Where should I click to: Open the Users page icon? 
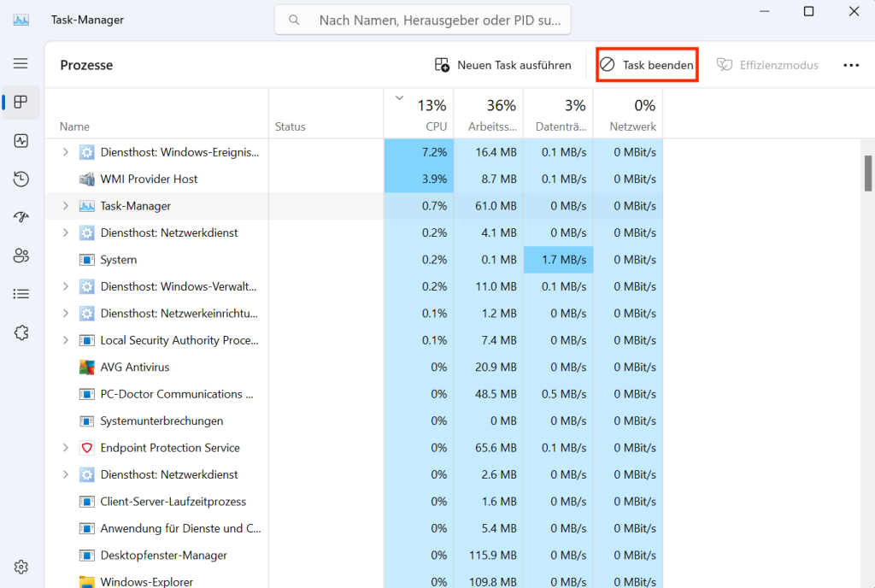[21, 256]
